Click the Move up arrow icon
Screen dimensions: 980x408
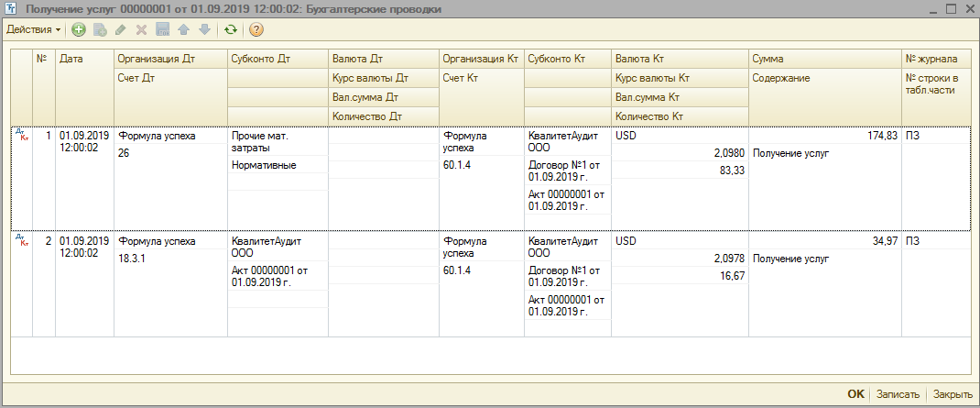[x=183, y=29]
